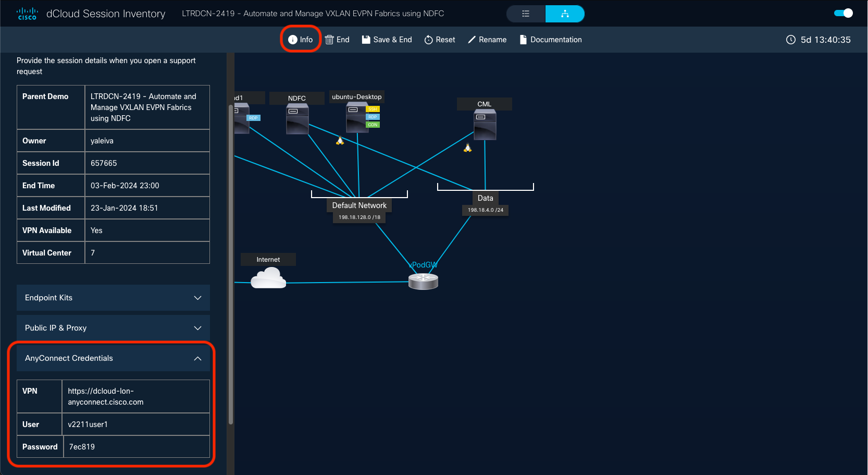Click the side panel vertical scrollbar
The width and height of the screenshot is (868, 475).
click(x=231, y=264)
